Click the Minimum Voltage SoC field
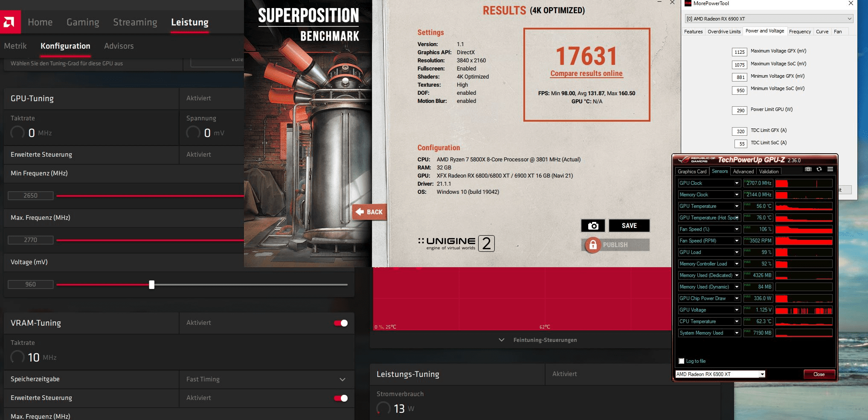This screenshot has width=868, height=420. tap(739, 90)
